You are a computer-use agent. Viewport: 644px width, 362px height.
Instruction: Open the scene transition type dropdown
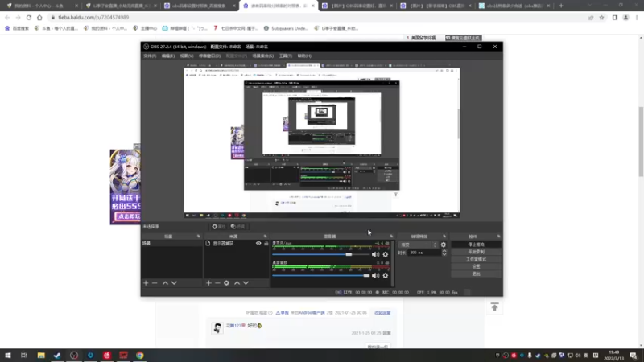[418, 245]
